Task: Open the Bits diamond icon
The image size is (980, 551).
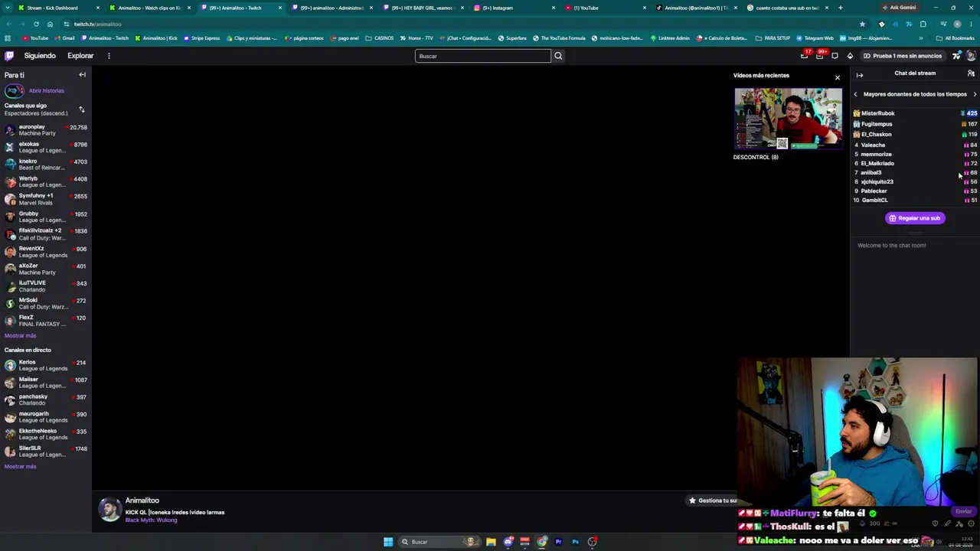Action: (850, 56)
